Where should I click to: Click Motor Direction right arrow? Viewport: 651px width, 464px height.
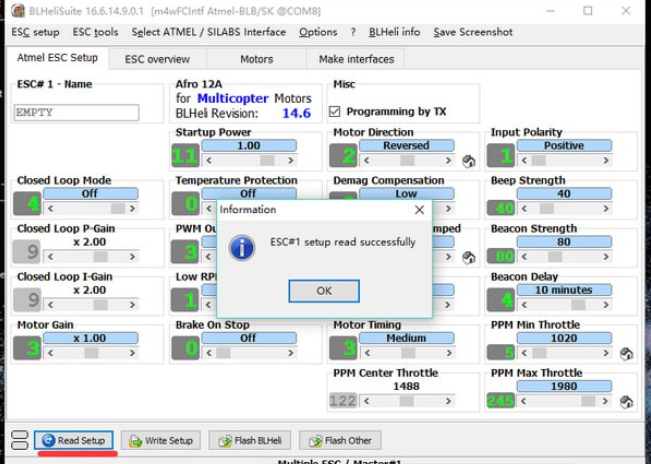click(448, 160)
